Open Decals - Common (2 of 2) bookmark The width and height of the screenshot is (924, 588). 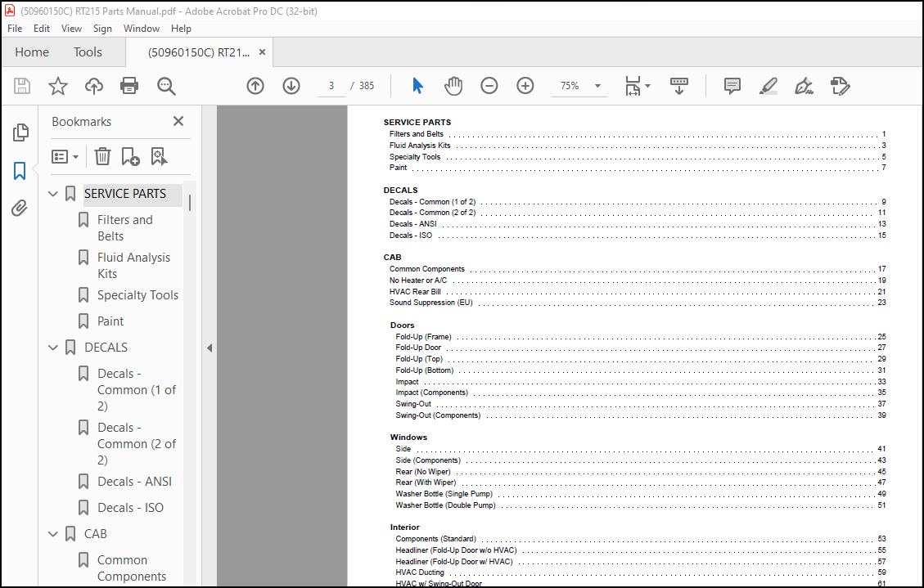pos(136,444)
